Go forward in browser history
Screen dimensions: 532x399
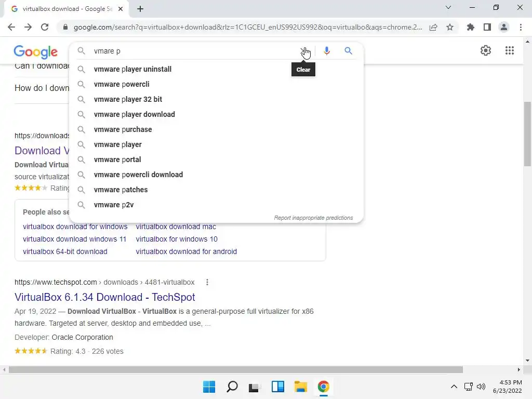28,27
